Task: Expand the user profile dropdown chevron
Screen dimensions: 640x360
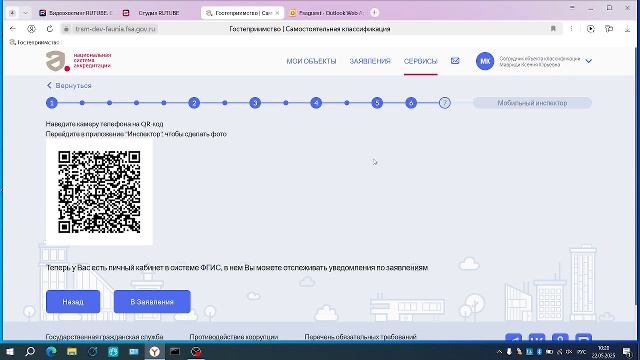Action: click(589, 61)
